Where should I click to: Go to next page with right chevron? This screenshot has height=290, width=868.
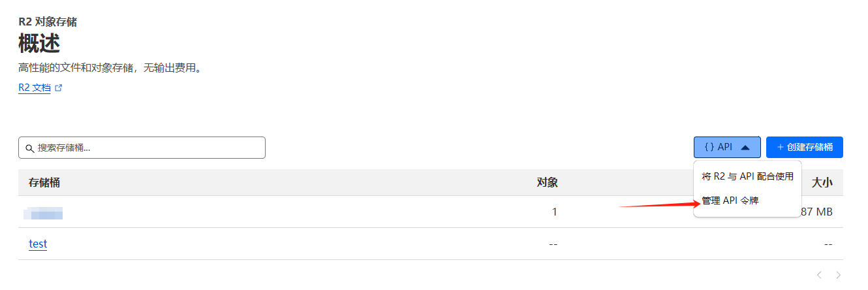[x=839, y=275]
